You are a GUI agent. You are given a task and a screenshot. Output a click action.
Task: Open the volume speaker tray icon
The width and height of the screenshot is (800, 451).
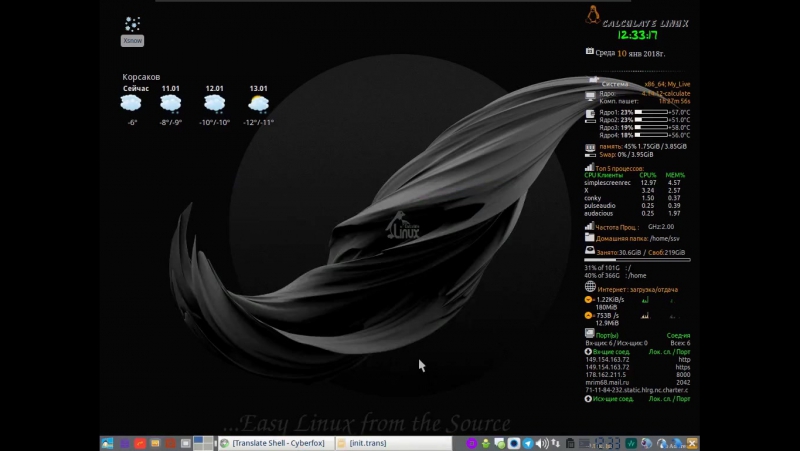point(541,443)
